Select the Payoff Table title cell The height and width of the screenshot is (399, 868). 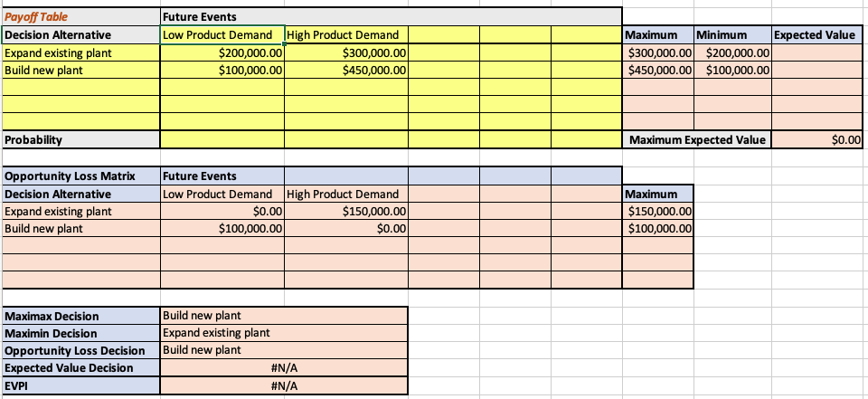(x=81, y=16)
